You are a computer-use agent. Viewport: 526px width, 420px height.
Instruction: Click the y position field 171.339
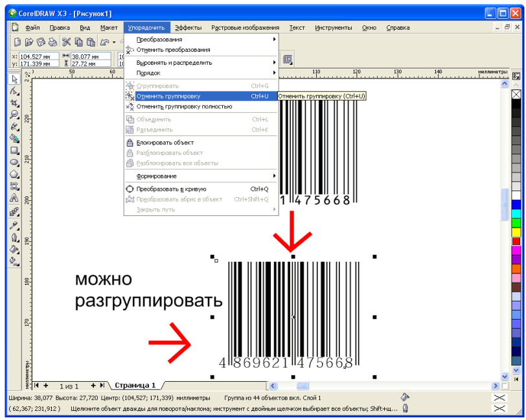(39, 64)
